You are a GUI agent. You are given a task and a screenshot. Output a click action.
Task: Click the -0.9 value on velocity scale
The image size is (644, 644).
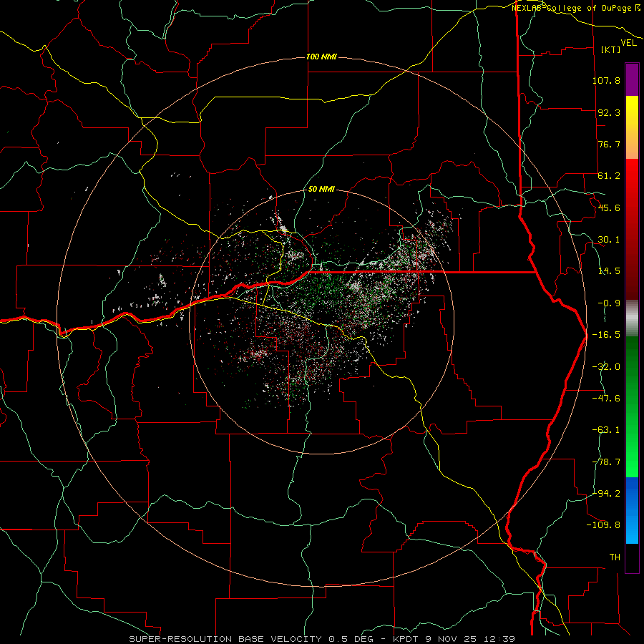click(x=609, y=303)
